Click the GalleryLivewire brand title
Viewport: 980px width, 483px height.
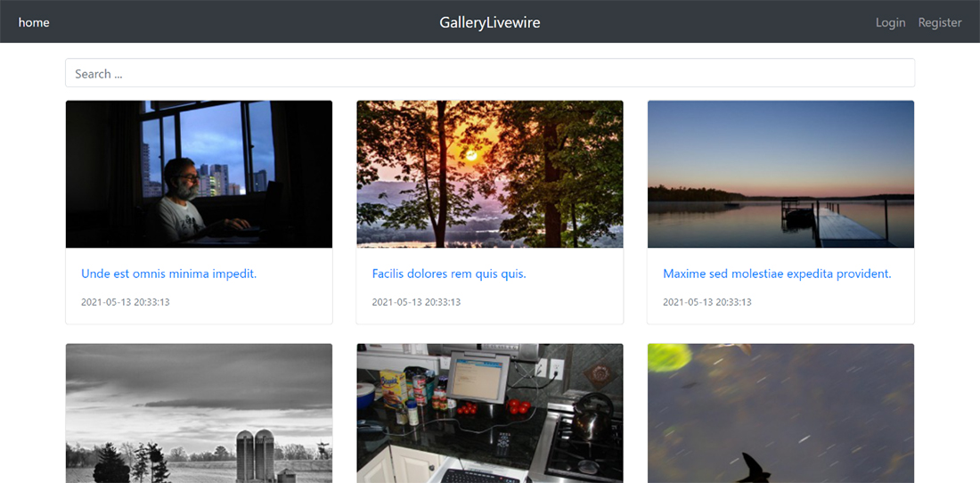coord(489,22)
